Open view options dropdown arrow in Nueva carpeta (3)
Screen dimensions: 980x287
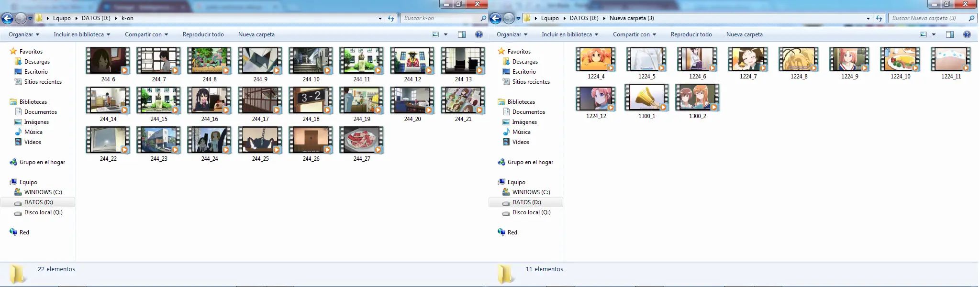coord(934,34)
